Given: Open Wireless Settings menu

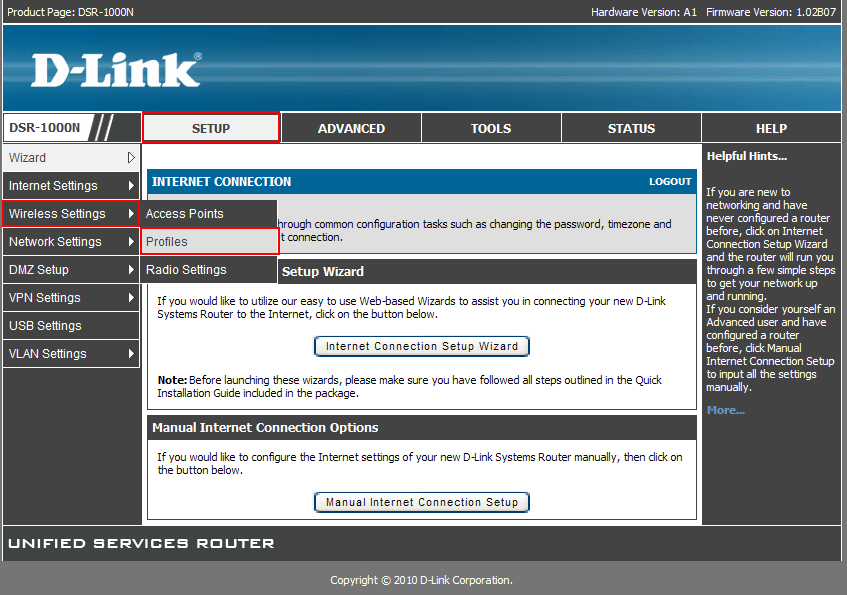Looking at the screenshot, I should (71, 213).
